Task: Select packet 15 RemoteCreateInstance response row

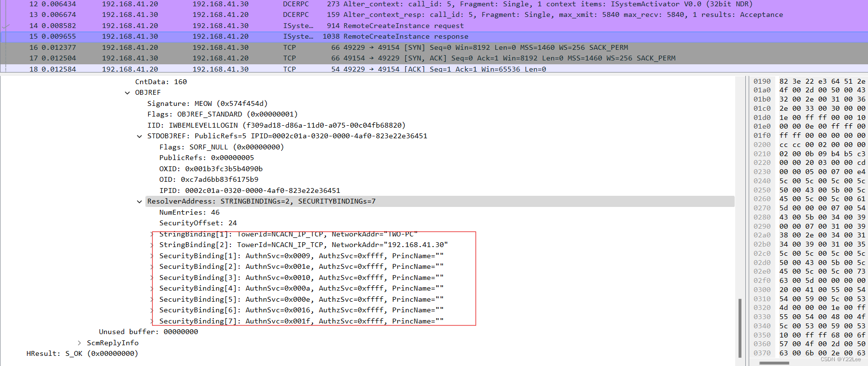Action: [434, 36]
